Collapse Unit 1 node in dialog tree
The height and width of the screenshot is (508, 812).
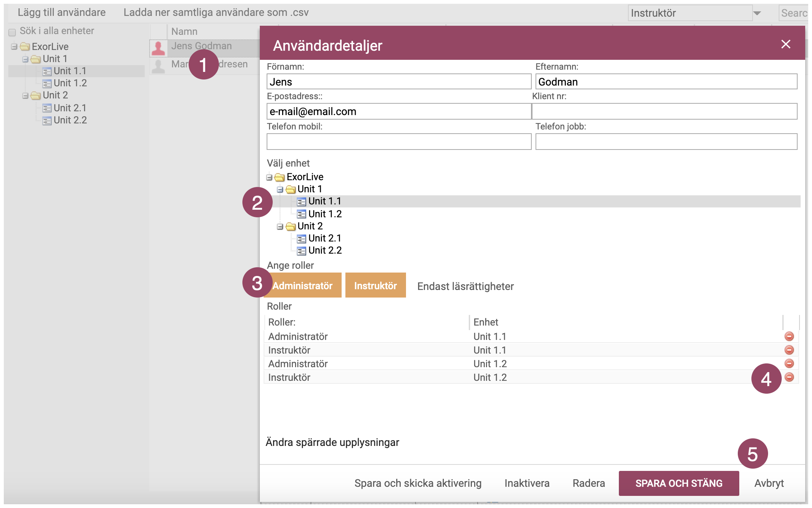280,189
